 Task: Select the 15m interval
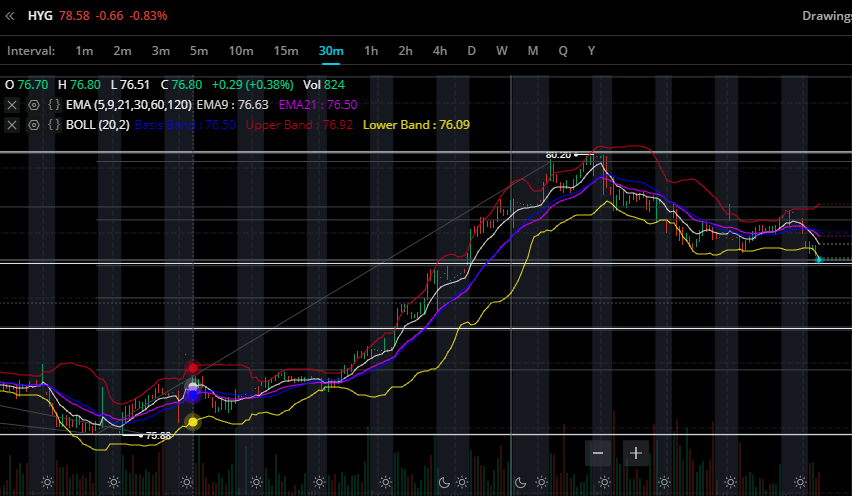(x=286, y=51)
